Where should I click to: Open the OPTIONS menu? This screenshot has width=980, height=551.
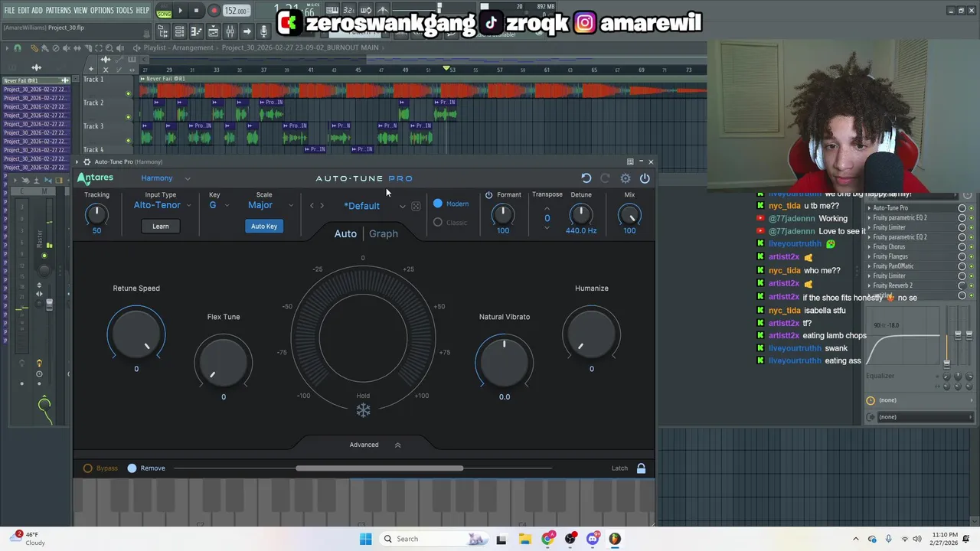[102, 10]
